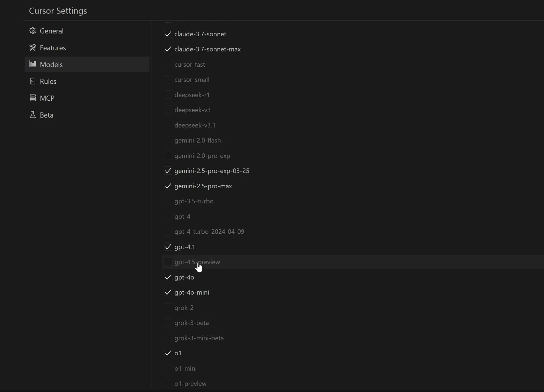Enable deepseek-r1 model
Image resolution: width=544 pixels, height=392 pixels.
click(168, 95)
